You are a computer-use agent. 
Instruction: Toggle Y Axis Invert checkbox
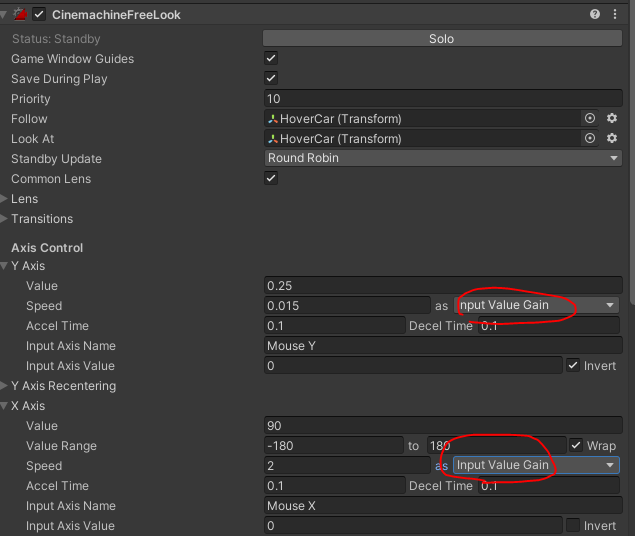[x=573, y=365]
